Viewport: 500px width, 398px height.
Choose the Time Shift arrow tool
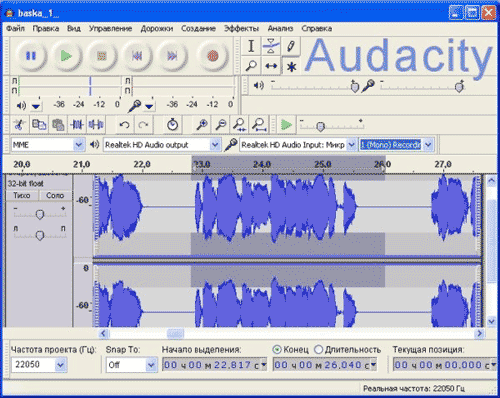click(271, 66)
